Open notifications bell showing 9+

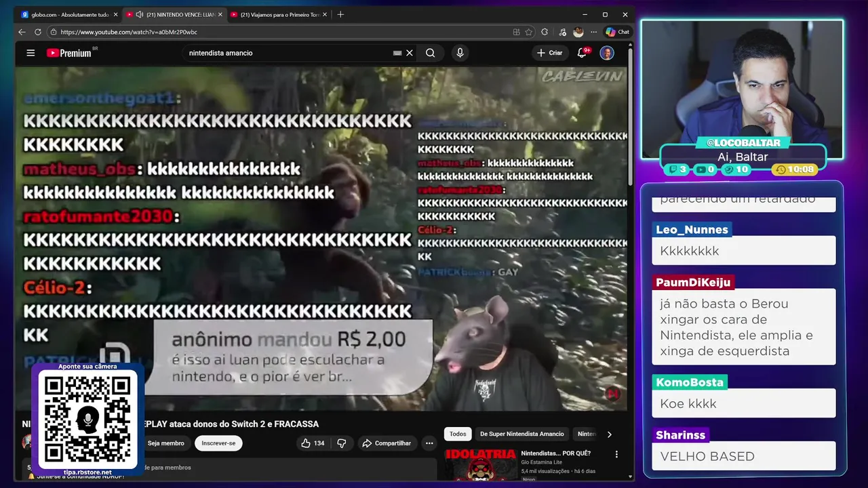click(x=583, y=53)
